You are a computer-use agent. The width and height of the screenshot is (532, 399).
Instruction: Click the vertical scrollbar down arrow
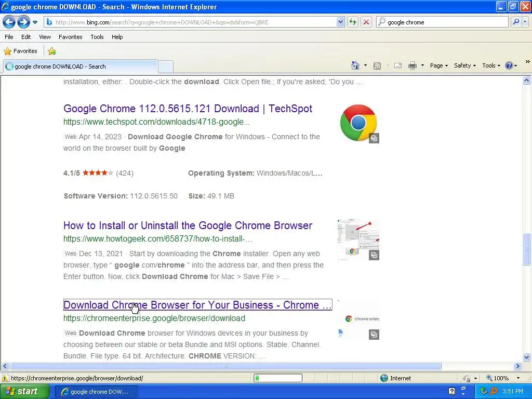tap(527, 357)
